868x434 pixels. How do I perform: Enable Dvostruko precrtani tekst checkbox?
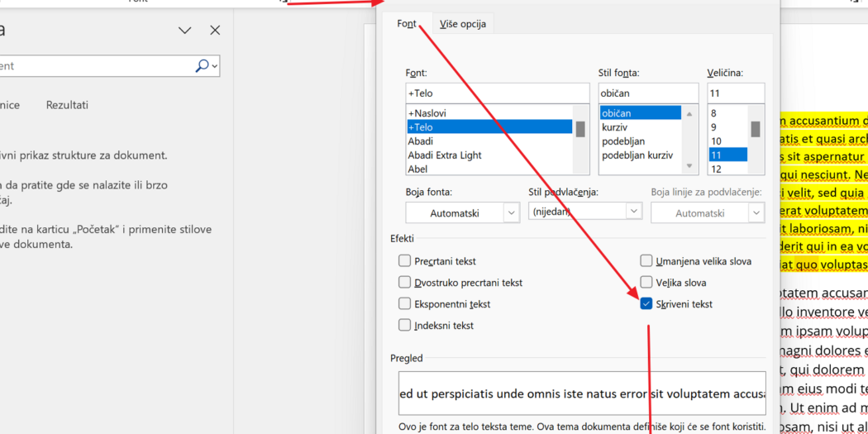(405, 283)
